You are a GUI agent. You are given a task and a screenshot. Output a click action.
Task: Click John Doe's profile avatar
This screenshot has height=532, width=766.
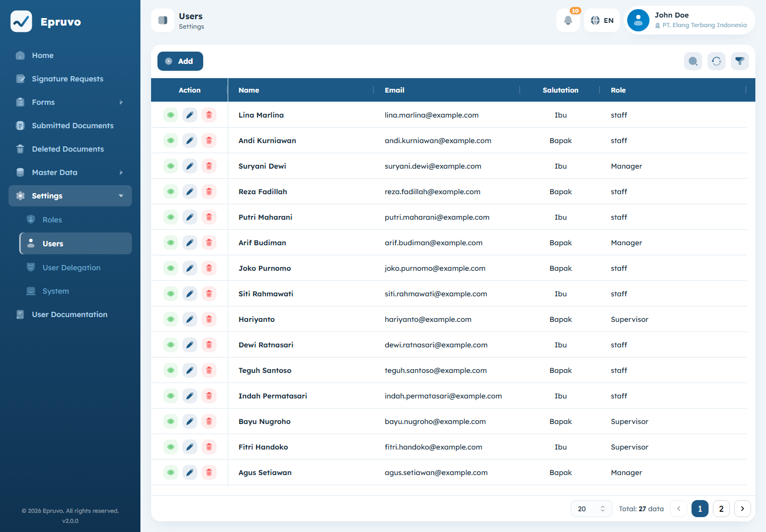638,20
